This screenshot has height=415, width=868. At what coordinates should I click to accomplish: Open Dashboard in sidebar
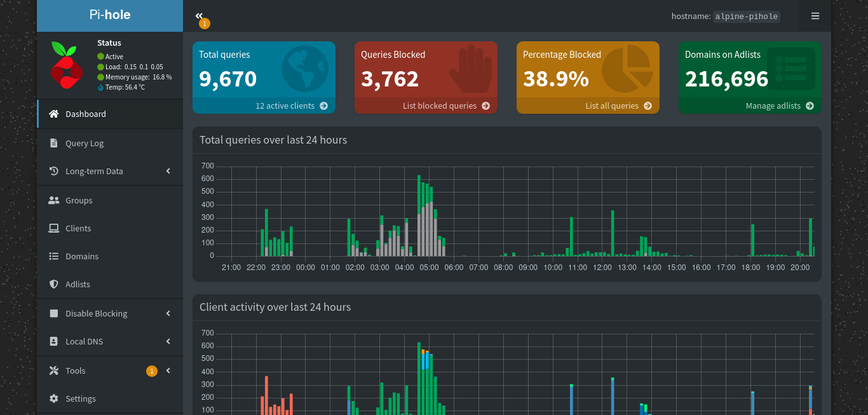110,114
